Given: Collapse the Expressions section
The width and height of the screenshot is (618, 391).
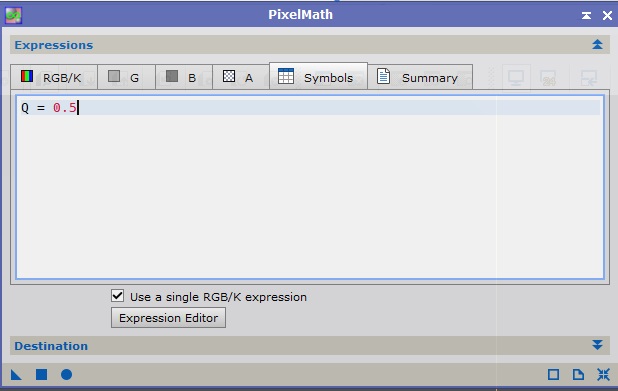Looking at the screenshot, I should click(597, 45).
